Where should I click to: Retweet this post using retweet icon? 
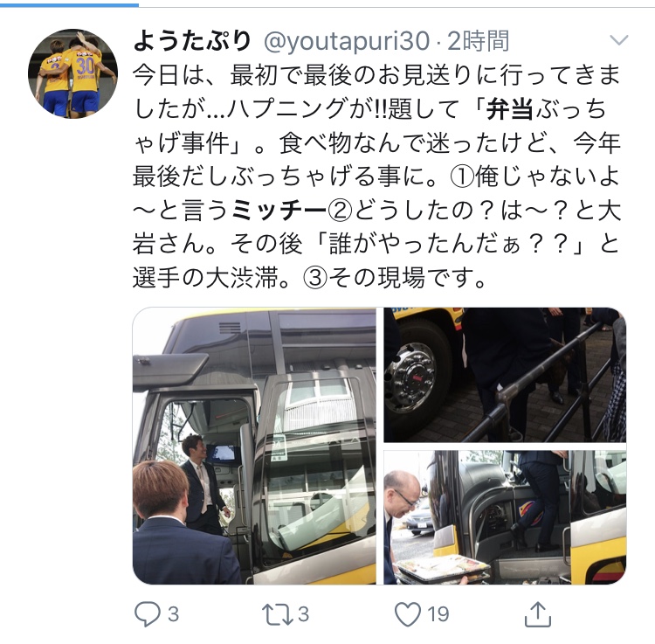pyautogui.click(x=278, y=614)
